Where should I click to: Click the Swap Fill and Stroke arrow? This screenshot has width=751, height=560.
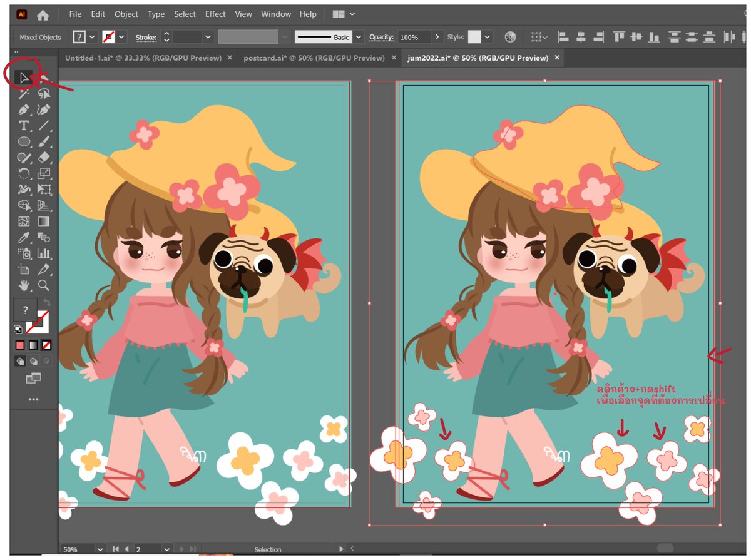tap(47, 303)
